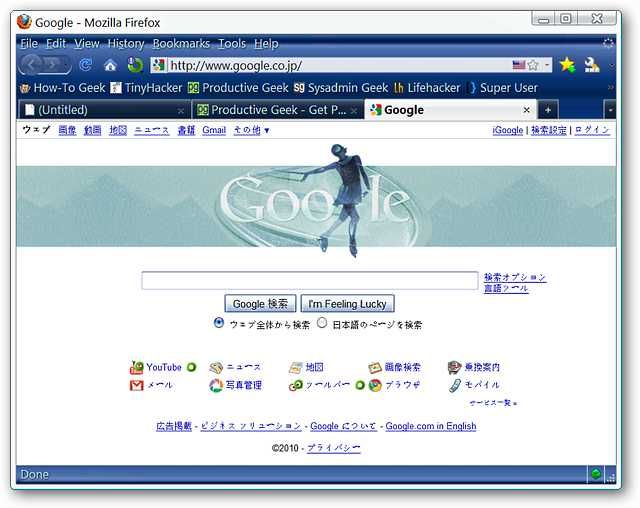Click the mobile phone icon next to モバイル
Screen dimensions: 640x508
point(454,385)
